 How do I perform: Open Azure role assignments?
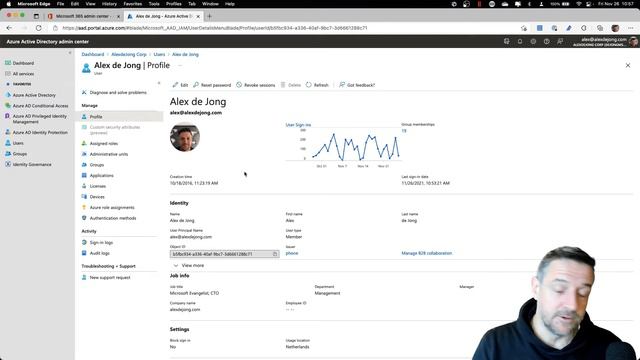click(112, 208)
